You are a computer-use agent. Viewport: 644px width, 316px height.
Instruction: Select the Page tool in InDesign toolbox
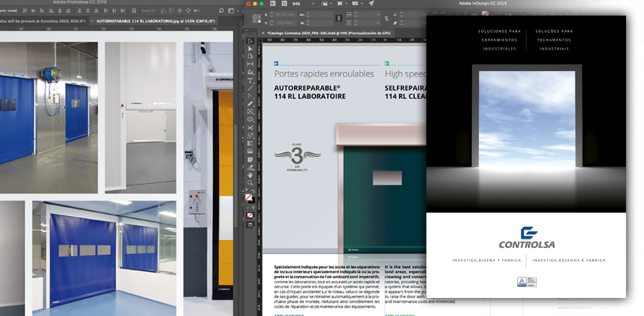point(250,56)
